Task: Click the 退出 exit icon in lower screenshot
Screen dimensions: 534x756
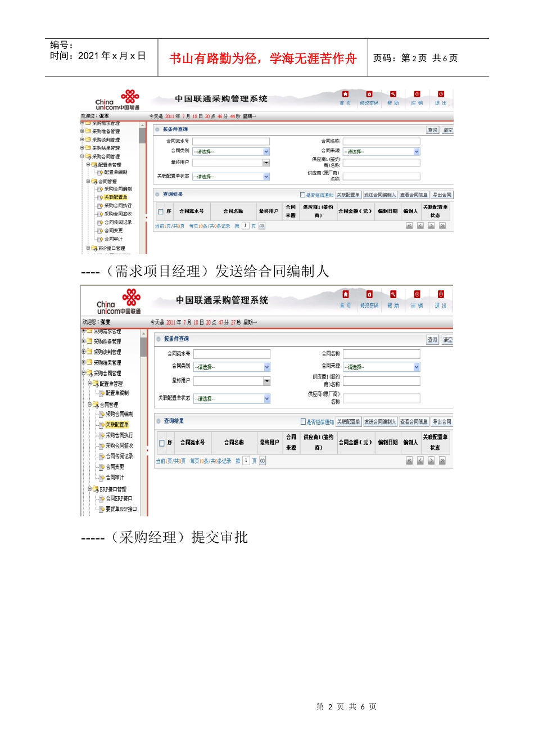Action: click(441, 294)
